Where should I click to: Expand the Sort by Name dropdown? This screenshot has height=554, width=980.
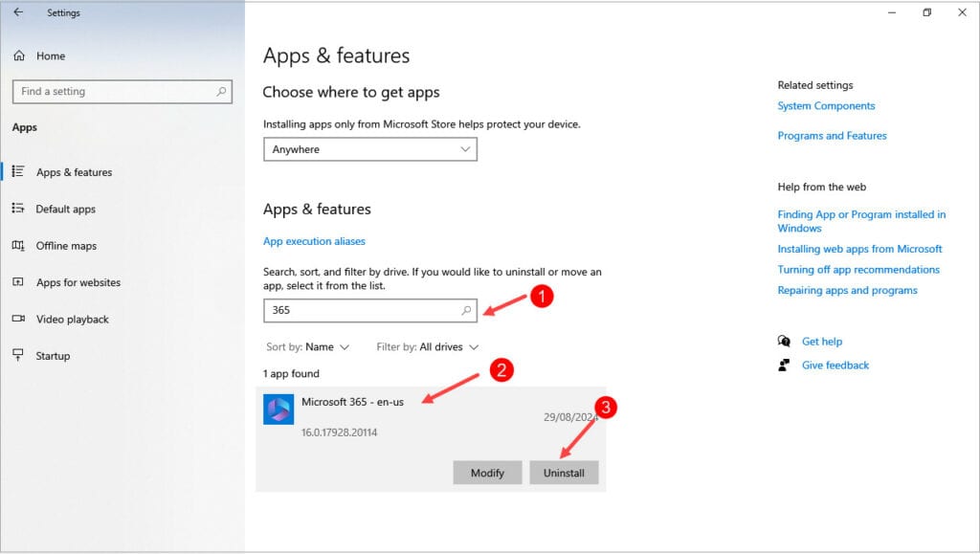[x=307, y=347]
